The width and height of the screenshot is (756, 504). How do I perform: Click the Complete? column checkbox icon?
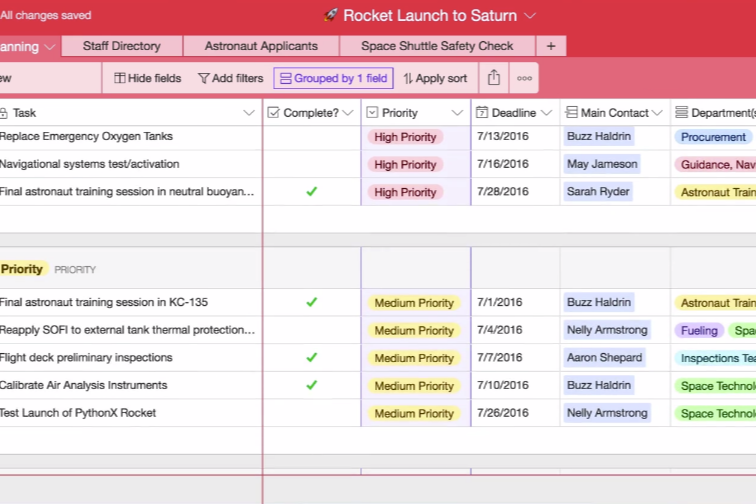tap(273, 113)
